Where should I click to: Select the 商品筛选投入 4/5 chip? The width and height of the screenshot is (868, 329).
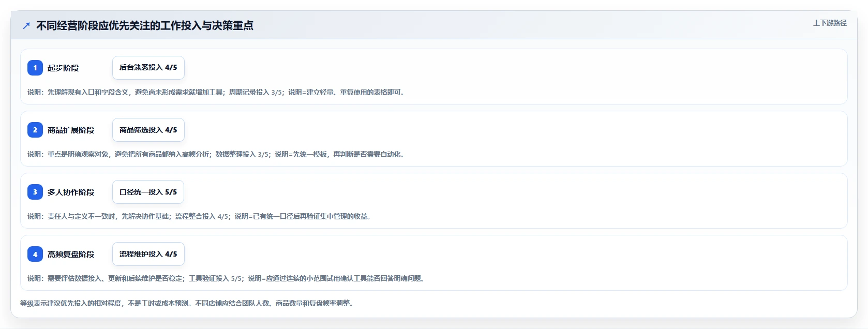pos(148,130)
